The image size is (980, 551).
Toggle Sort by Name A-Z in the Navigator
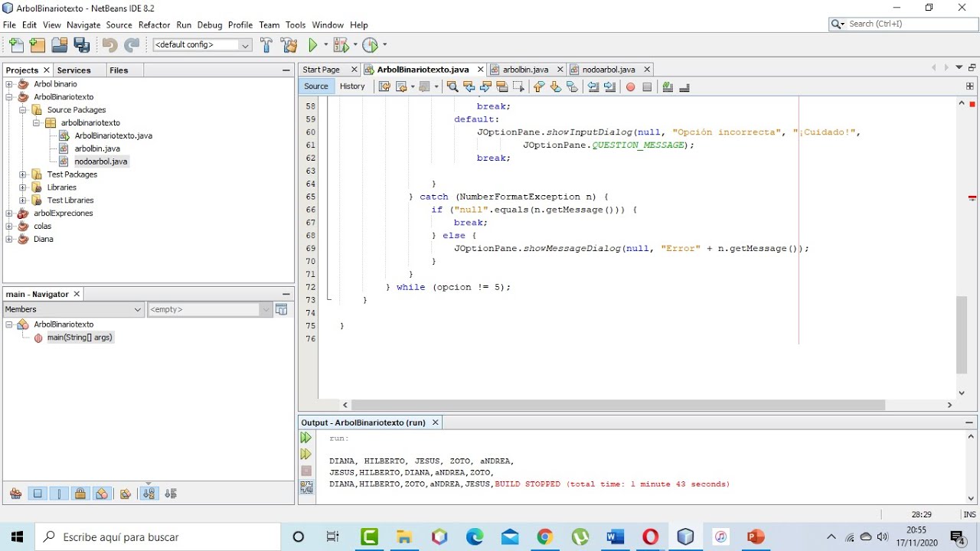click(x=149, y=494)
